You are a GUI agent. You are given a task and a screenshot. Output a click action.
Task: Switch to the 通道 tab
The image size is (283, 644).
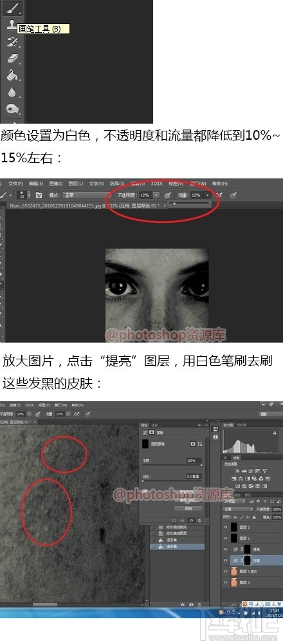237,495
